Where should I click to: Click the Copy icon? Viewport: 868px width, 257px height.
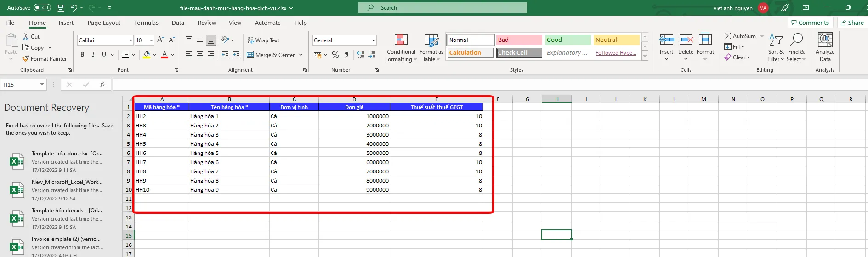(x=26, y=47)
